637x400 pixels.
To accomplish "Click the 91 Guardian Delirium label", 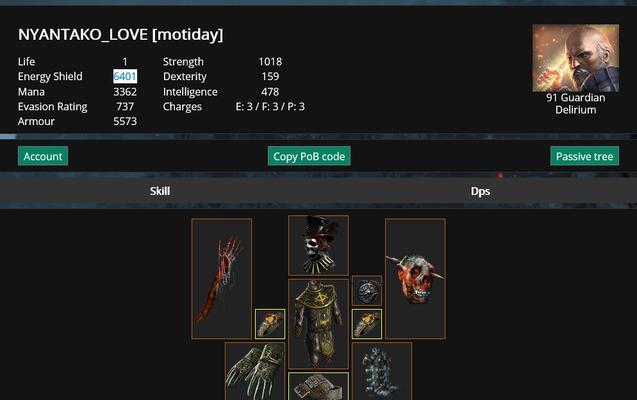I will [576, 104].
